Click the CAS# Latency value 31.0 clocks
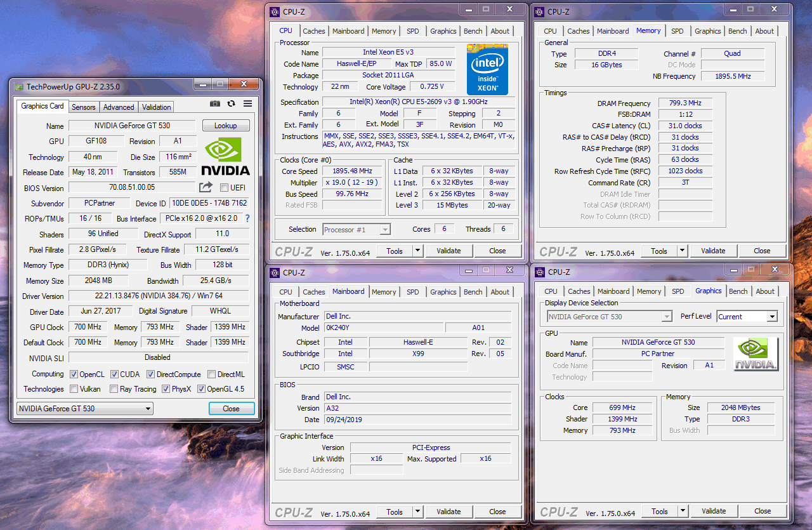812x530 pixels. [685, 126]
